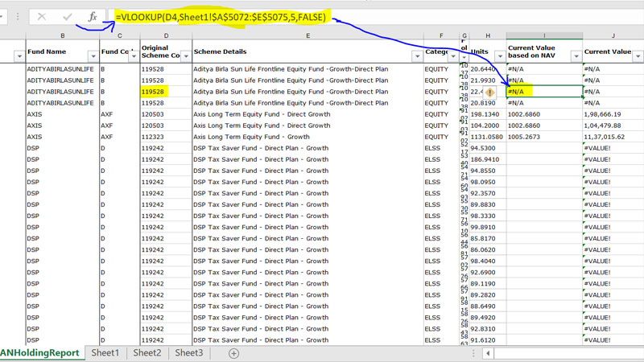This screenshot has width=644, height=362.
Task: Open sheet tab options with the three dots
Action: click(x=473, y=353)
